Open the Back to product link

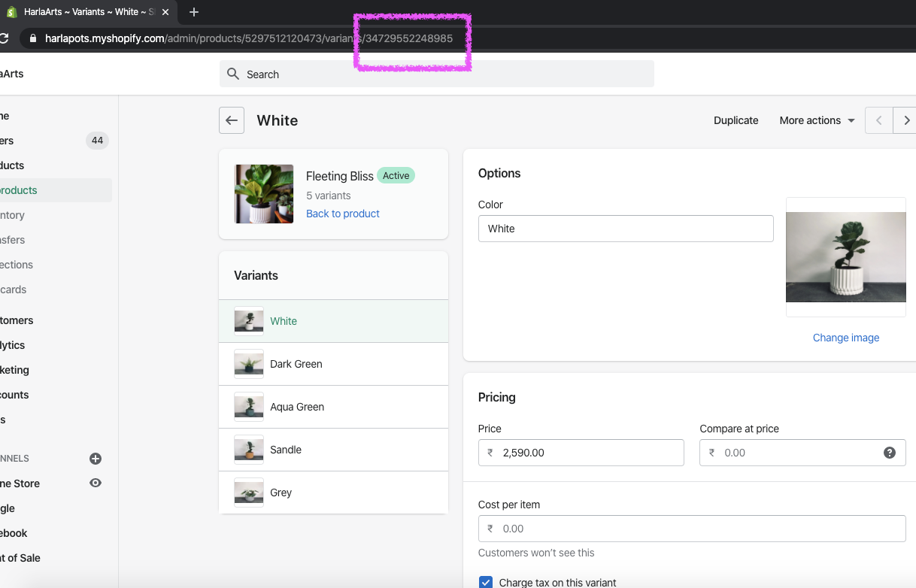342,214
